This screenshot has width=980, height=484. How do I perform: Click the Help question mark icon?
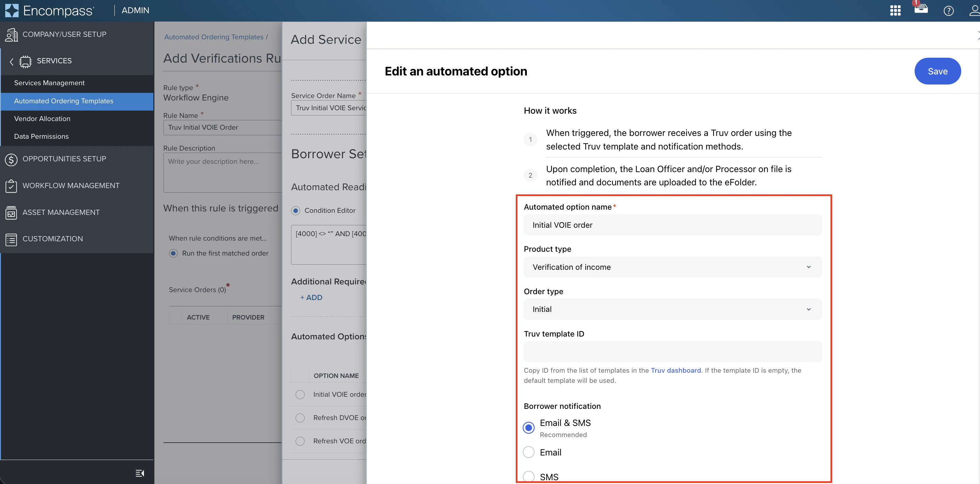point(948,11)
